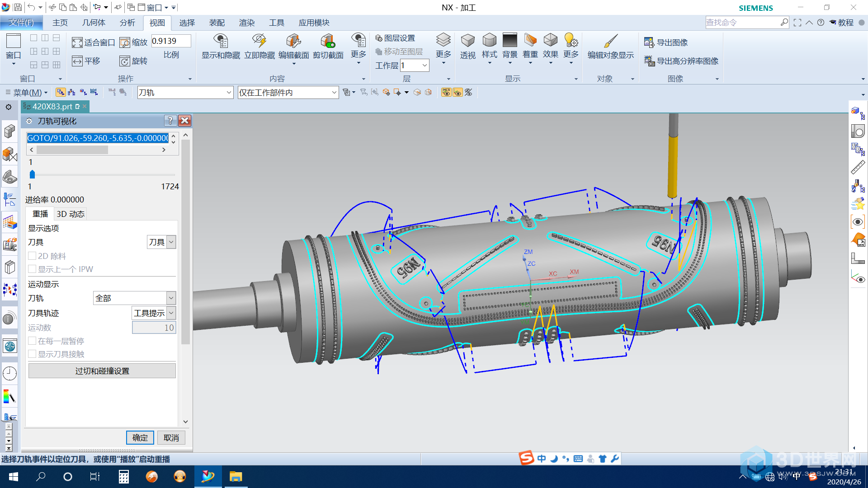Switch to the 几何体 ribbon tab
The width and height of the screenshot is (868, 488).
click(94, 23)
